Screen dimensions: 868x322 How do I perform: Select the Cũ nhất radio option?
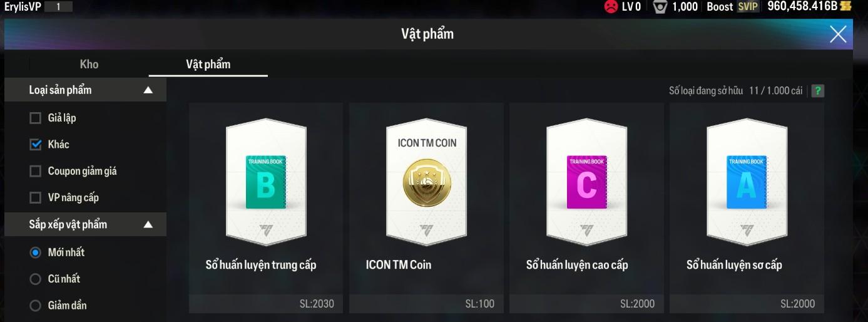click(x=36, y=279)
